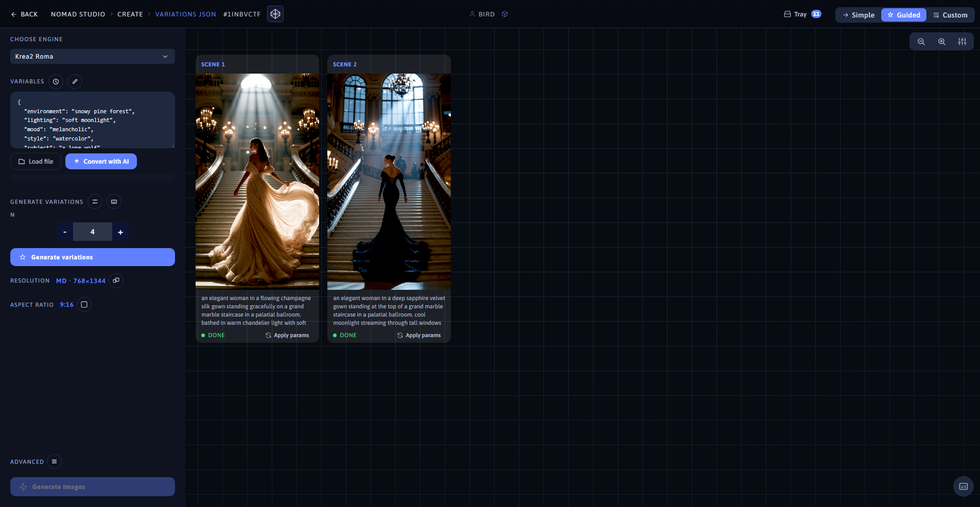Viewport: 980px width, 507px height.
Task: Open the VARIATIONS JSON breadcrumb
Action: coord(186,14)
